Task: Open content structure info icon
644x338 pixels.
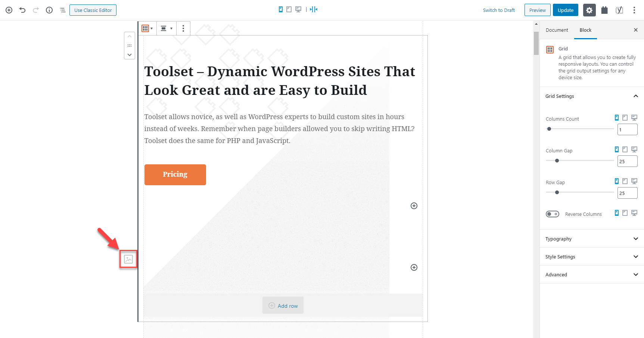Action: tap(49, 10)
